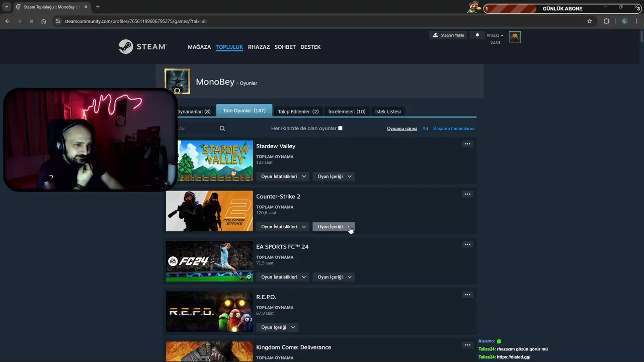Expand Stardew Valley Oyun İstatistikleri dropdown
The height and width of the screenshot is (362, 644).
(x=282, y=176)
